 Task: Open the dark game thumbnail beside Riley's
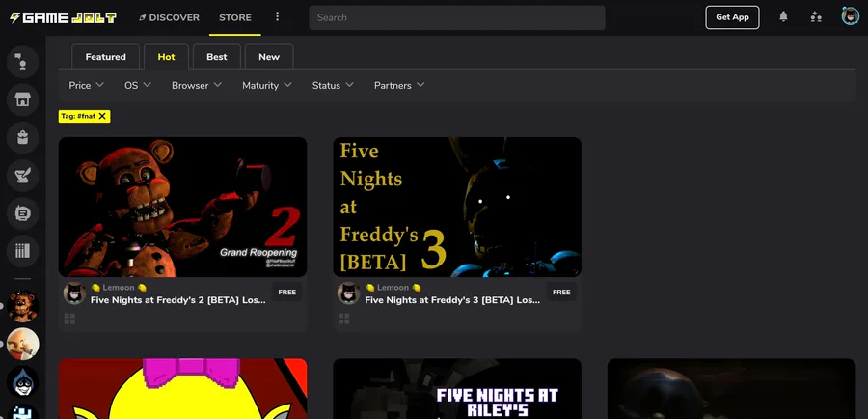tap(731, 388)
